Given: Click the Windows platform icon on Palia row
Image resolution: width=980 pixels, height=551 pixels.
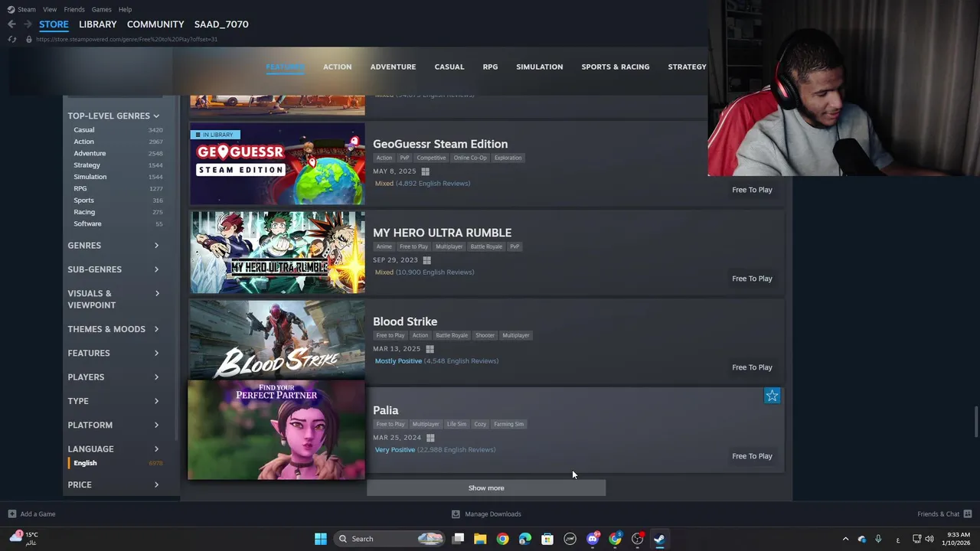Looking at the screenshot, I should 430,438.
